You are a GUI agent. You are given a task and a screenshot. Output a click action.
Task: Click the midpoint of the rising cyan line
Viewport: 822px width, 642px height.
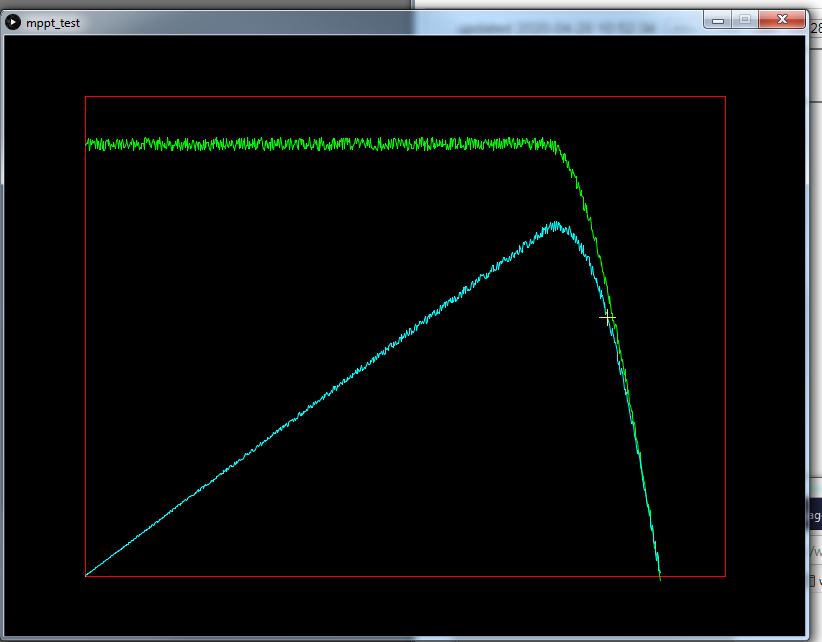tap(320, 400)
